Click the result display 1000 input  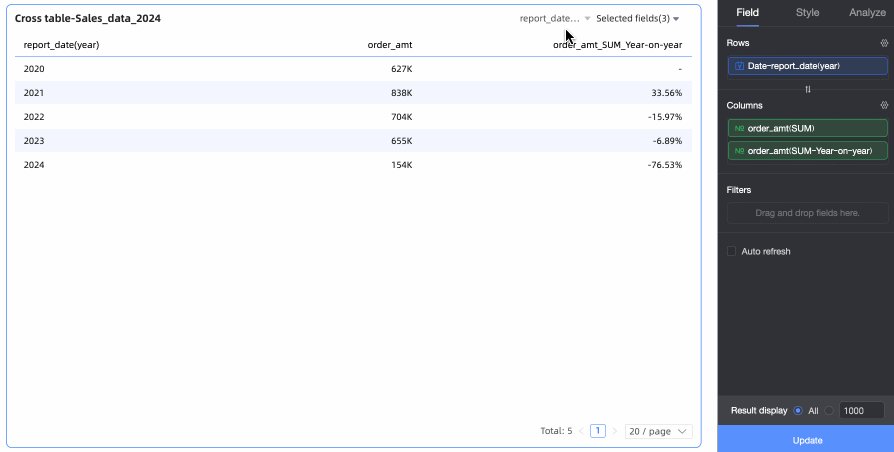click(862, 410)
